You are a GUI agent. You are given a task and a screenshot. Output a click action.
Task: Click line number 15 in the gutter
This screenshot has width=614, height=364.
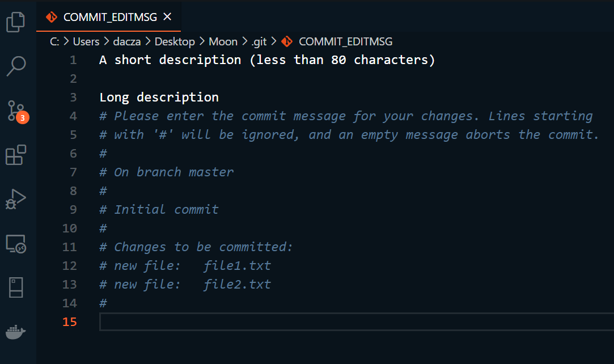click(x=70, y=322)
